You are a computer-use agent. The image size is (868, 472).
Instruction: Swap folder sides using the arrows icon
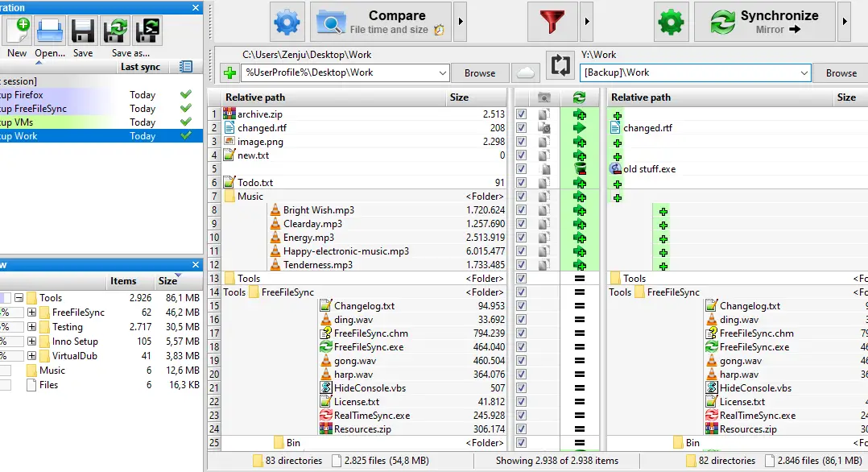[x=560, y=68]
